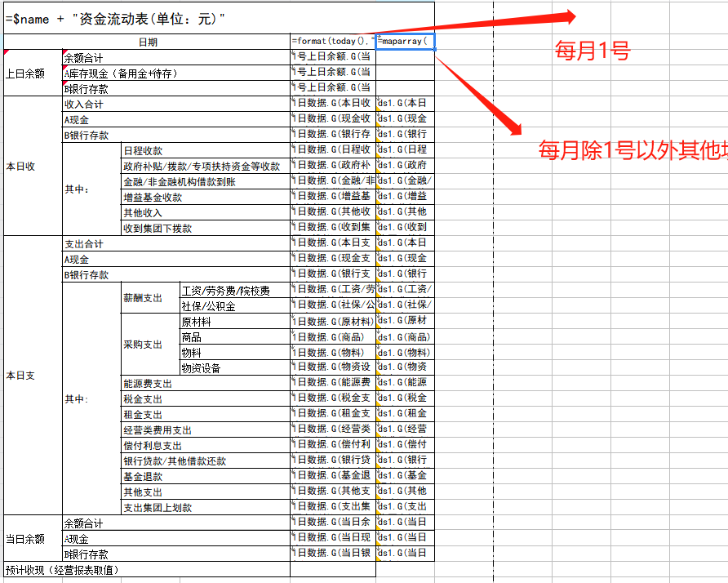Click the 1日数据.G(本日收 formula cell
This screenshot has width=728, height=583.
[333, 104]
